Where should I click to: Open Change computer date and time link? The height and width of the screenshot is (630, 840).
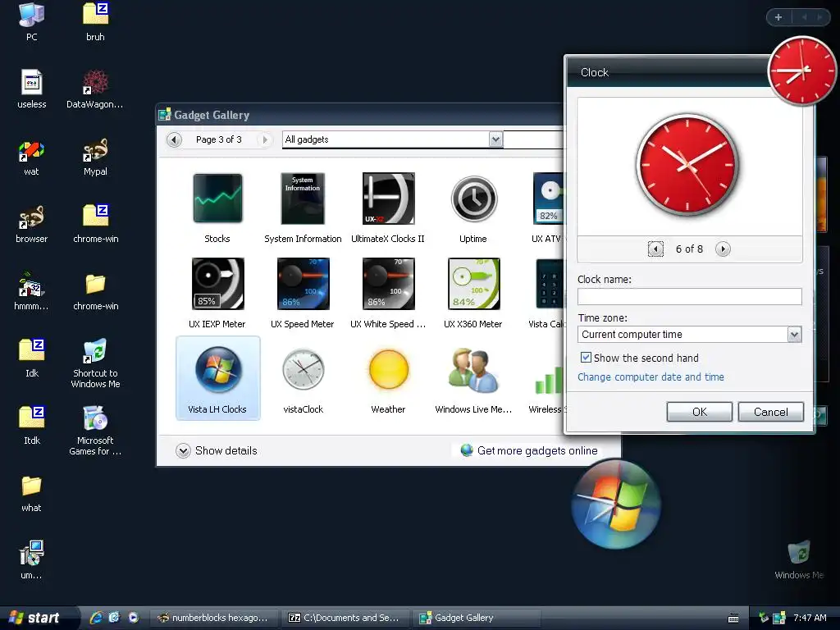coord(651,377)
